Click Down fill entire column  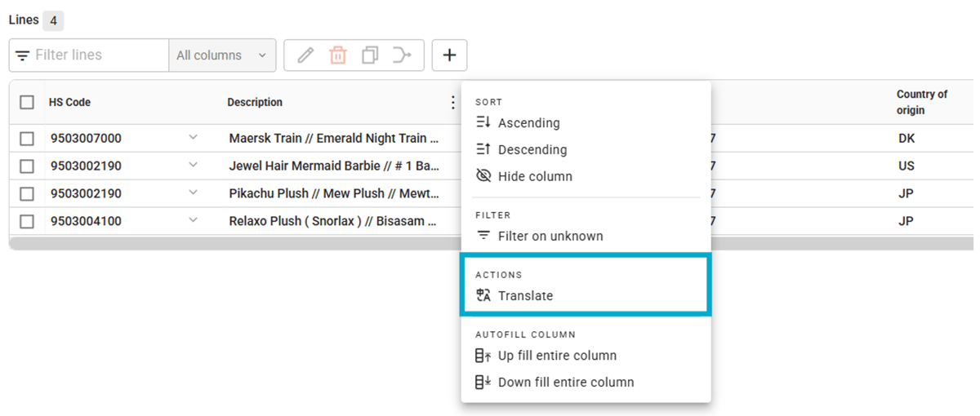(565, 382)
